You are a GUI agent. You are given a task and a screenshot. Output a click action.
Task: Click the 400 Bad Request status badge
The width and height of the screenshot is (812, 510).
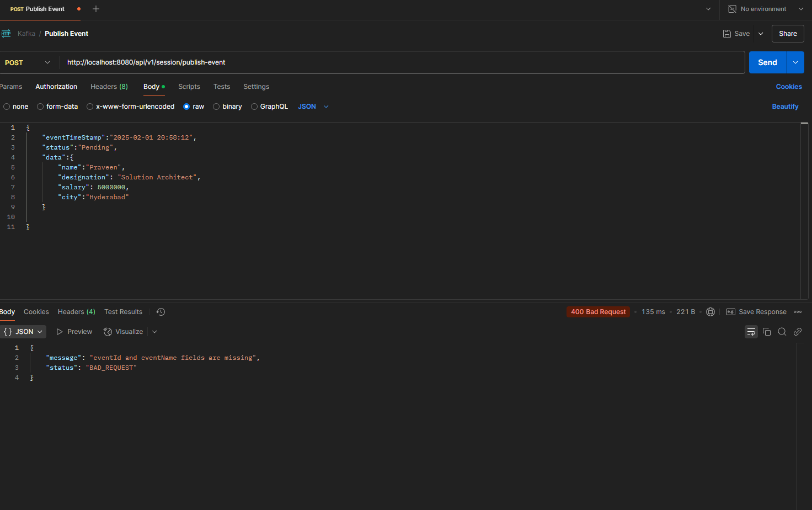click(599, 312)
